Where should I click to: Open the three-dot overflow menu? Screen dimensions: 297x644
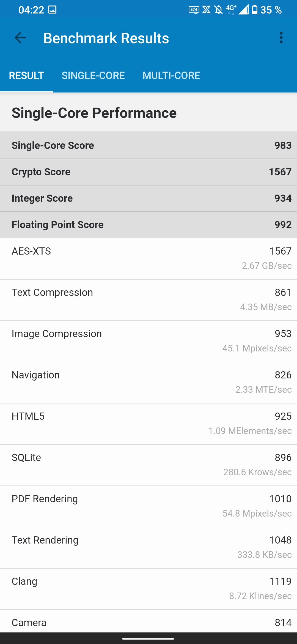(x=281, y=38)
